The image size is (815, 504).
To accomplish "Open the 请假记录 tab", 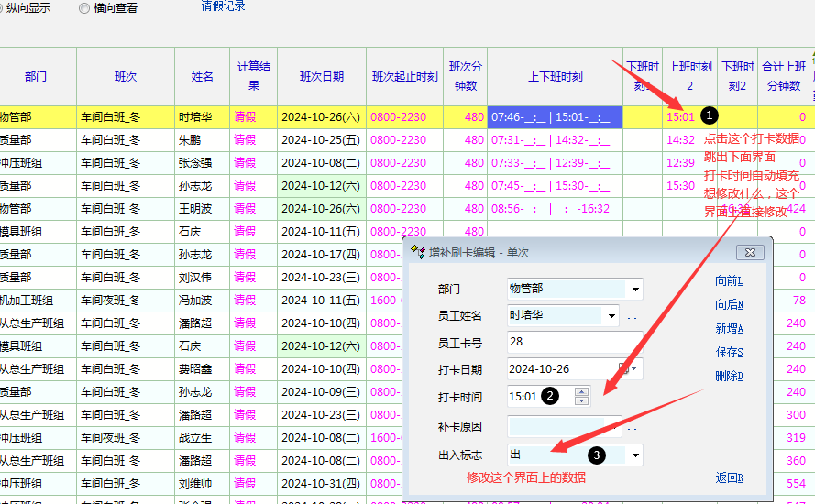I will (223, 6).
